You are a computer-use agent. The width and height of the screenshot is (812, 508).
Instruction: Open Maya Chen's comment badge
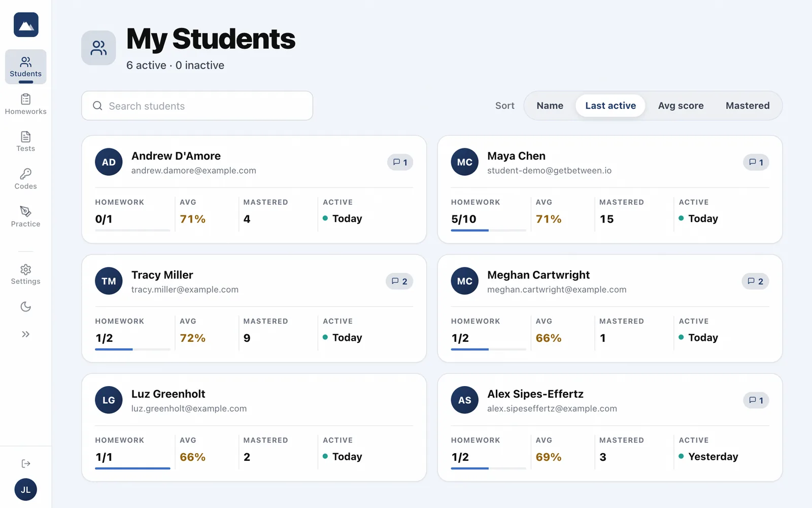756,162
